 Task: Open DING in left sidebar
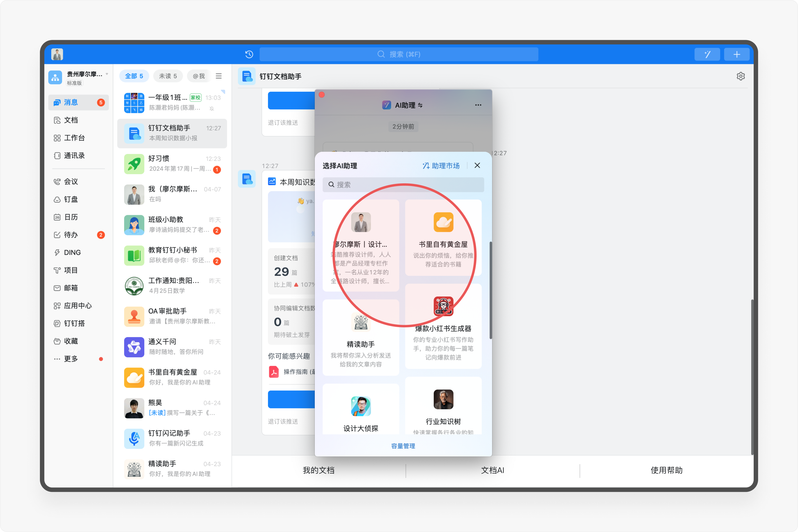coord(78,252)
